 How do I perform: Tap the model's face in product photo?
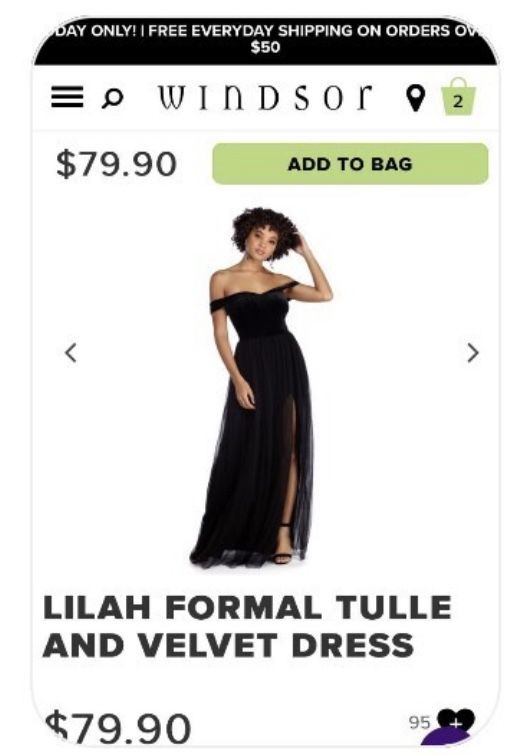pos(262,246)
